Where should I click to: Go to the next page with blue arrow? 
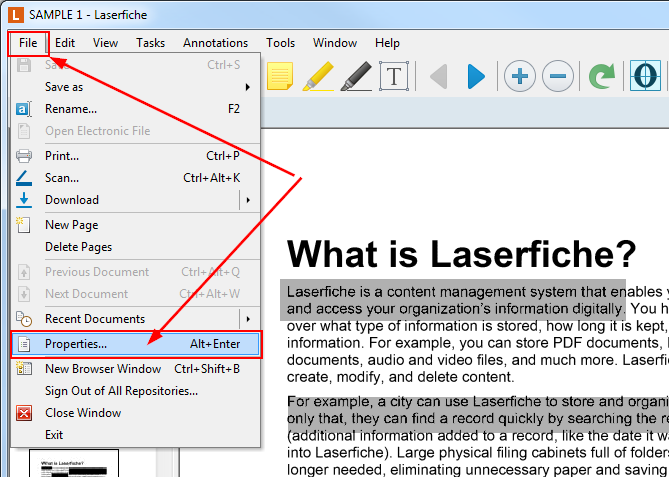point(476,77)
